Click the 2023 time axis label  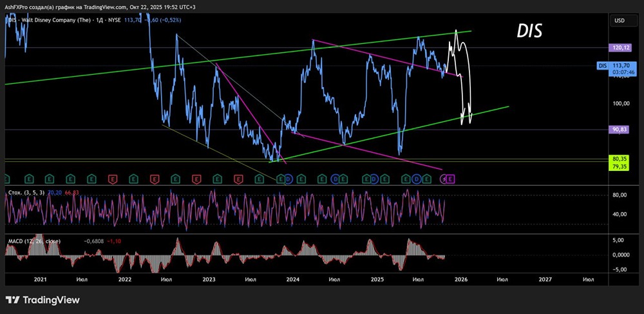pyautogui.click(x=209, y=279)
